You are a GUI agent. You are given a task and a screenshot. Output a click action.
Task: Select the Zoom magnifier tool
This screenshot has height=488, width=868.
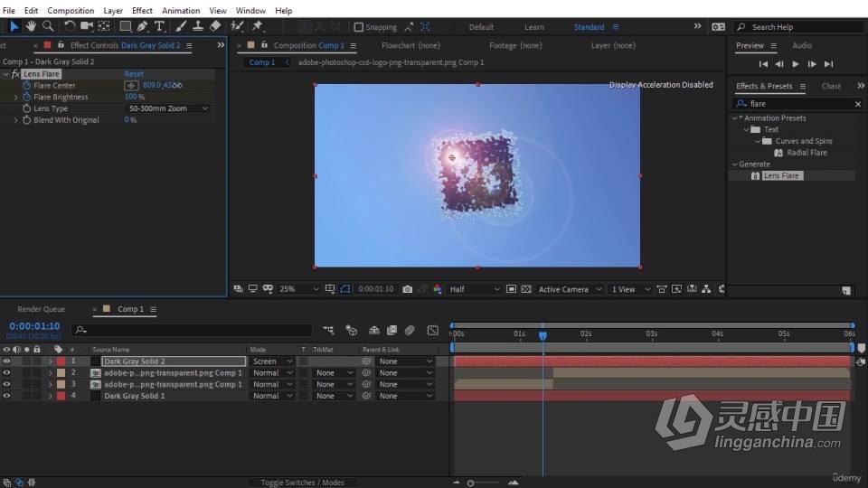[48, 26]
